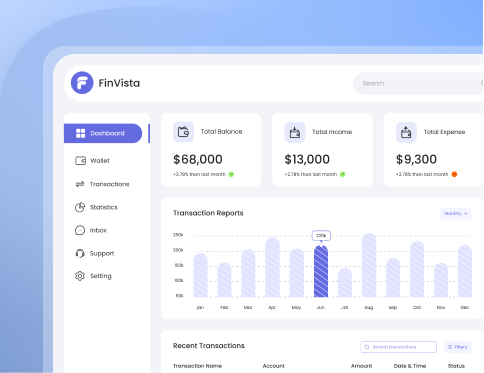Click the FinVista brand name
The width and height of the screenshot is (484, 373).
click(119, 83)
